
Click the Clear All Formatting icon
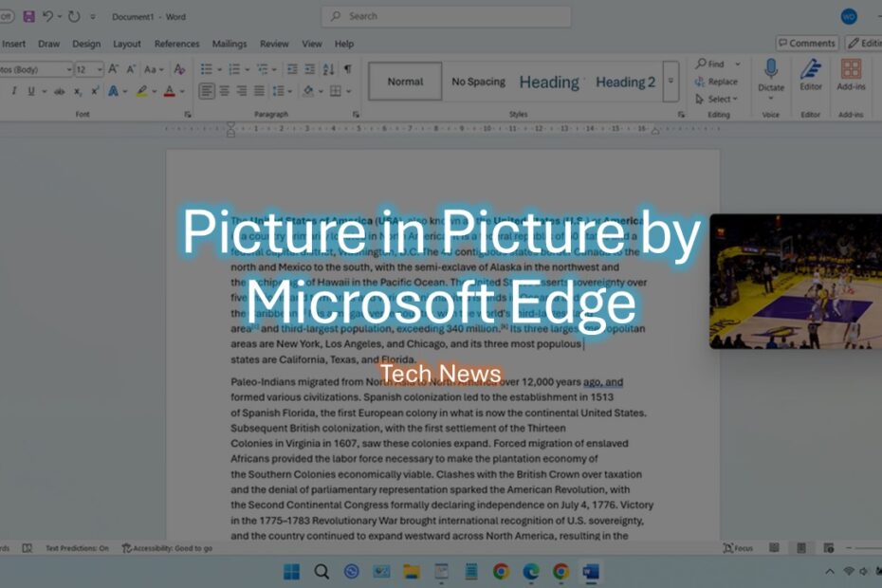(179, 69)
